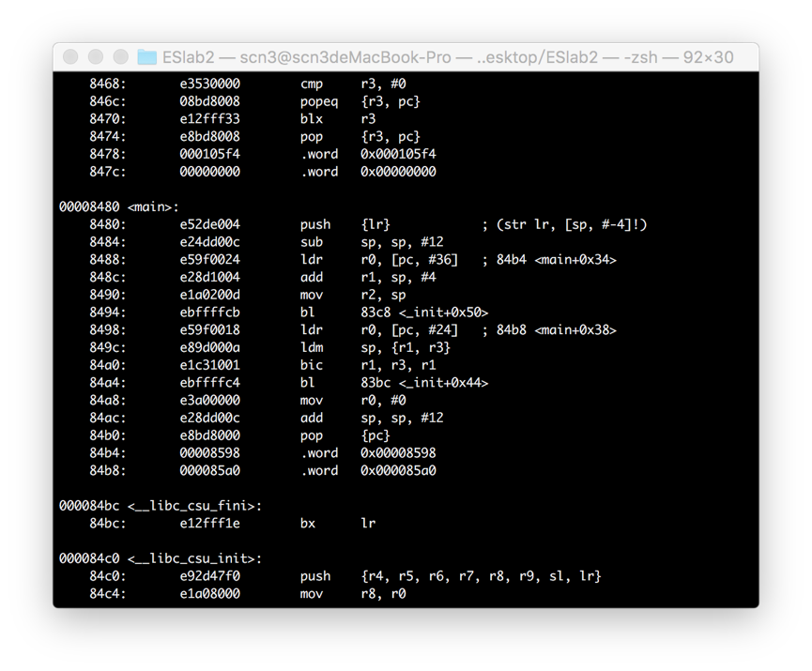Click 'mov r8, r0' at address 84c4
This screenshot has height=671, width=812.
point(353,594)
